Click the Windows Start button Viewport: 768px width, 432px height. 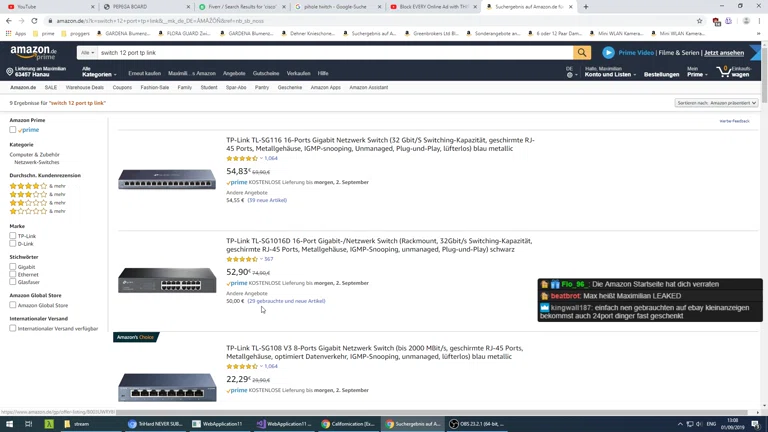click(x=8, y=424)
